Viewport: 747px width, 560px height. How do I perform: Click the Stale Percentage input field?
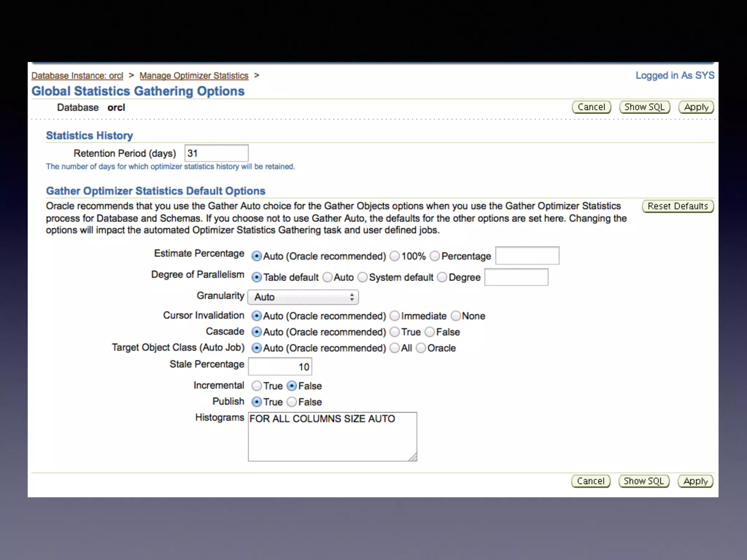(x=280, y=367)
